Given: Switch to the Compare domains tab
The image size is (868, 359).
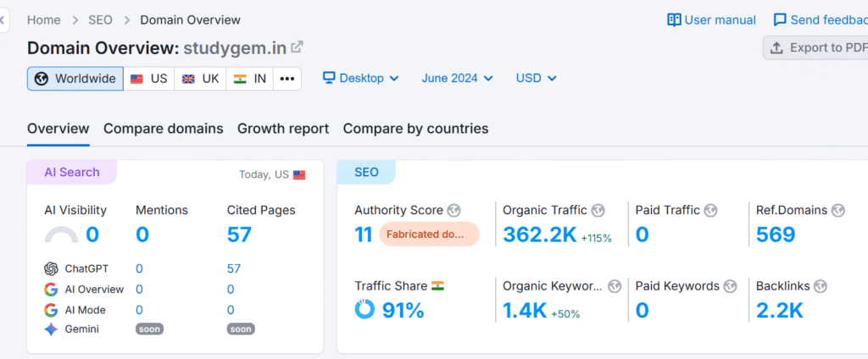Looking at the screenshot, I should coord(164,129).
